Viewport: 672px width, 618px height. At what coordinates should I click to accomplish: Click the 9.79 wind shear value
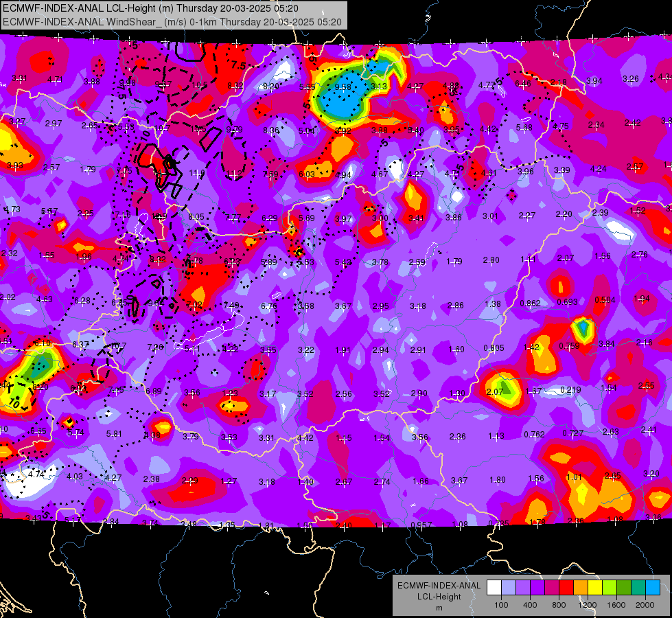[x=235, y=130]
